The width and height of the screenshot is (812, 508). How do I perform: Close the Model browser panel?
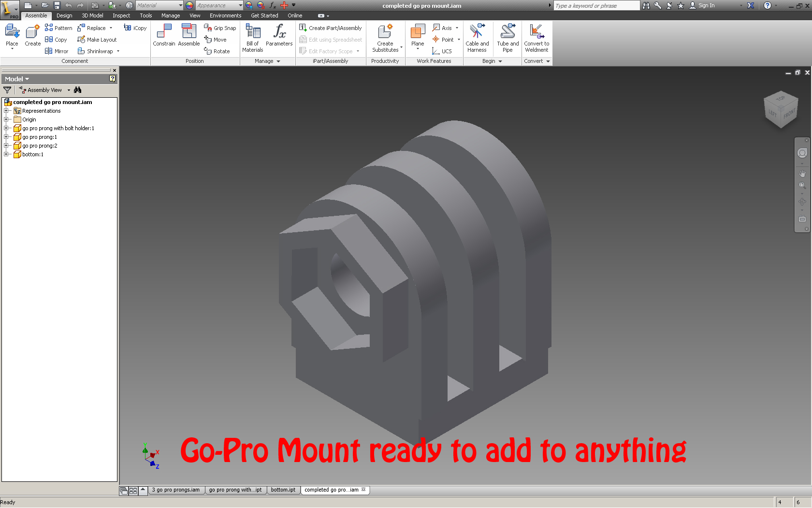(x=115, y=70)
